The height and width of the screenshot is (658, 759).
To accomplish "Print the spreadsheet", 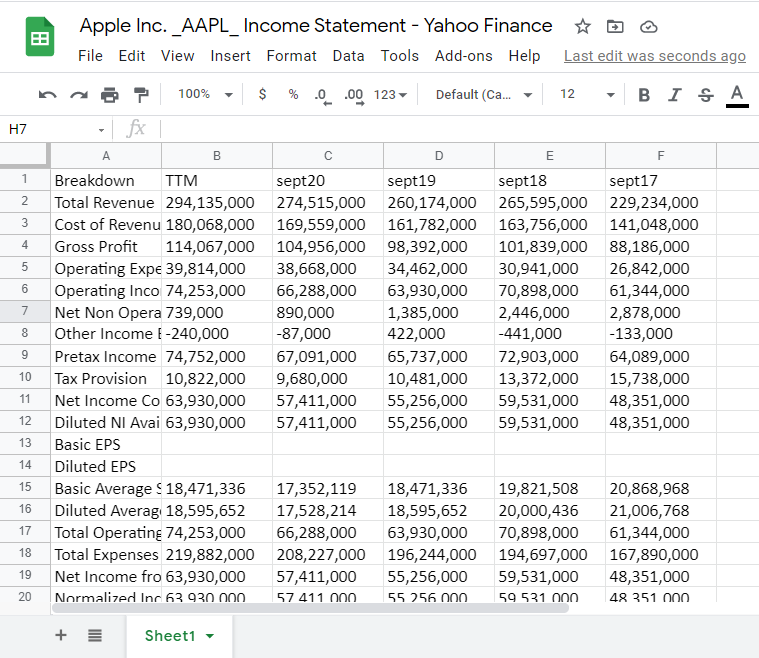I will pyautogui.click(x=109, y=94).
